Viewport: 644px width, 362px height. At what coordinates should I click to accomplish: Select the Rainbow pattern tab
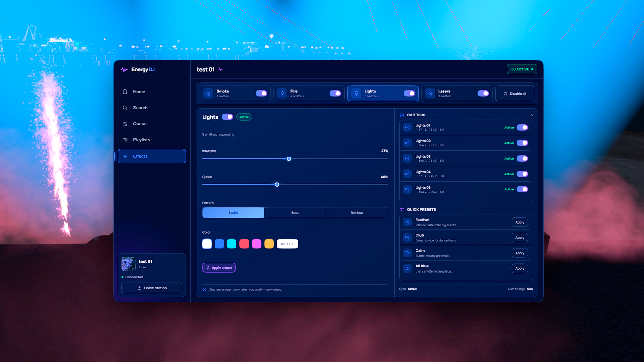[357, 213]
